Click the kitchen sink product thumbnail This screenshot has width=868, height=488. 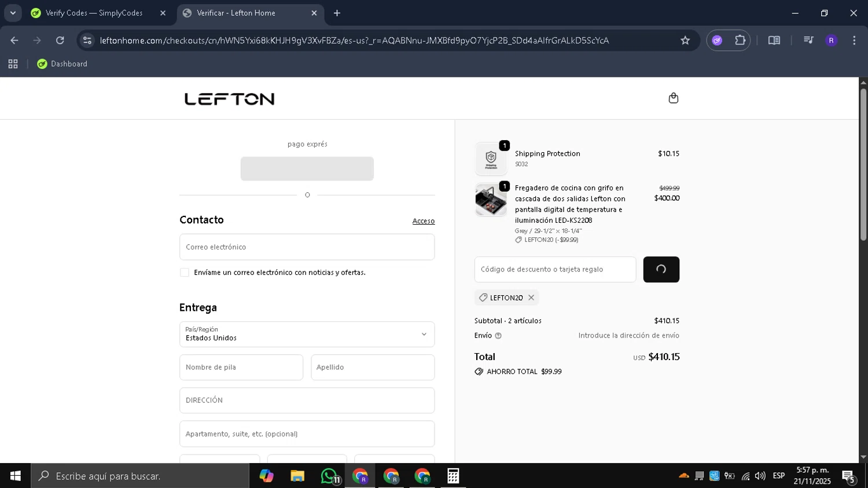coord(491,200)
